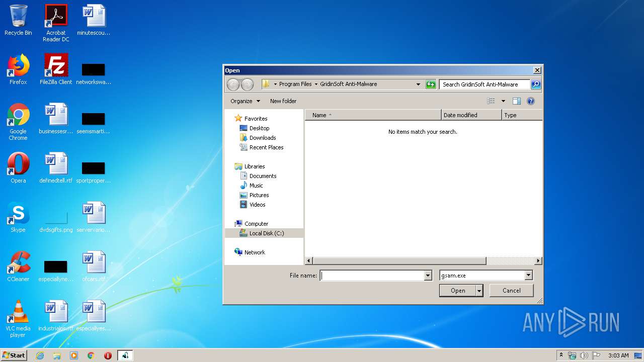Sort by Name column header
Viewport: 644px width, 362px height.
pos(373,115)
